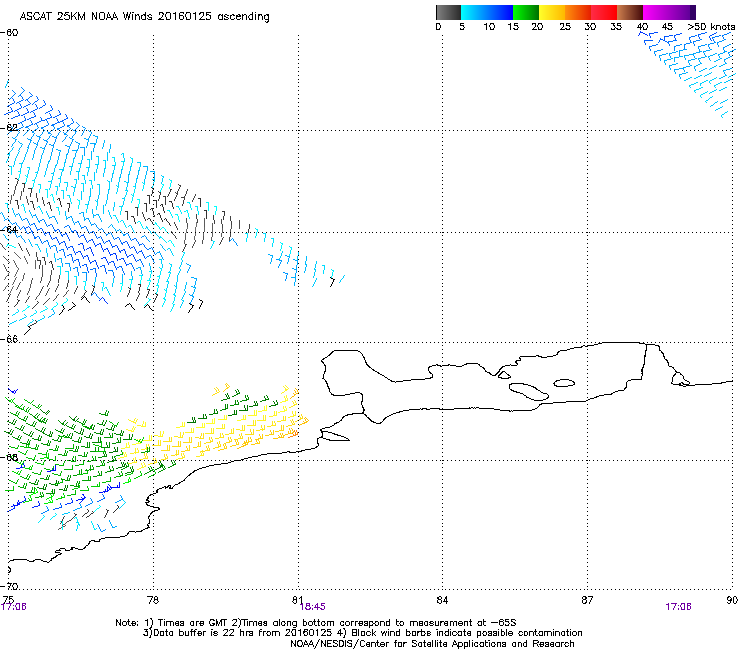This screenshot has width=740, height=650.
Task: Click the title 'ASCAT 25KM NOAA Winds 20160125 ascending'
Action: click(x=144, y=17)
